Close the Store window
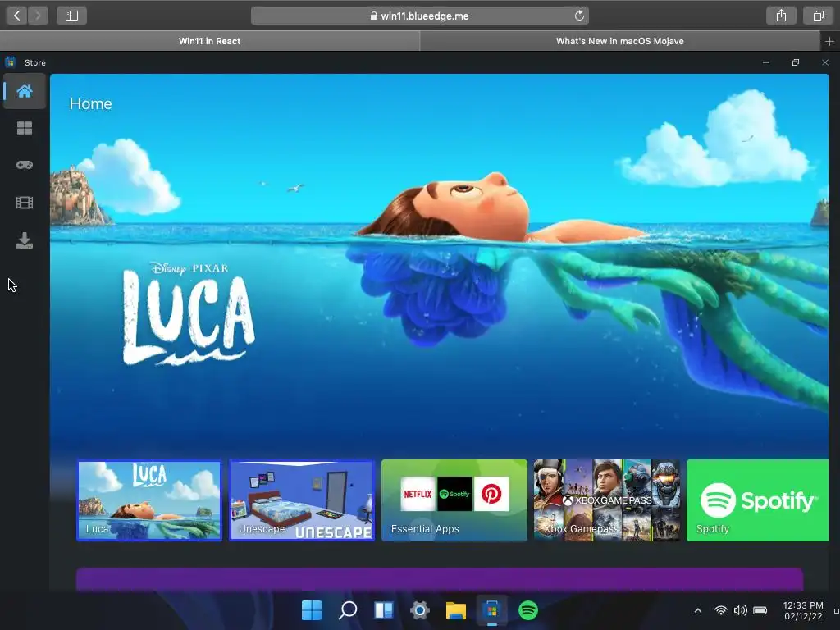 click(x=825, y=62)
